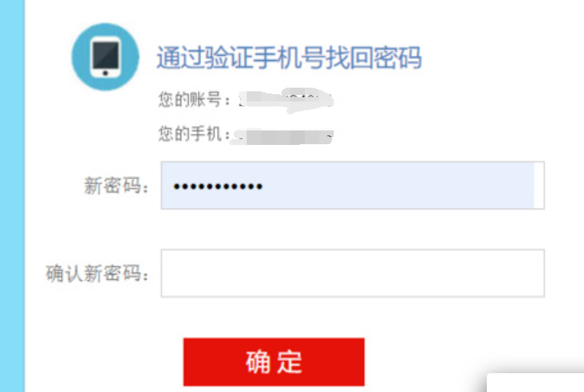Focus the 新密码 password field
The width and height of the screenshot is (584, 392).
[353, 185]
